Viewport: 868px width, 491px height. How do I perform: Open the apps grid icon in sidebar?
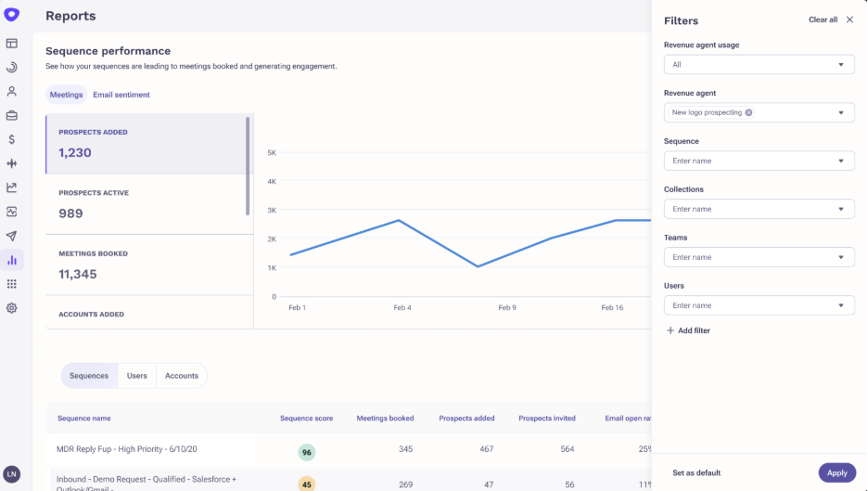(12, 284)
